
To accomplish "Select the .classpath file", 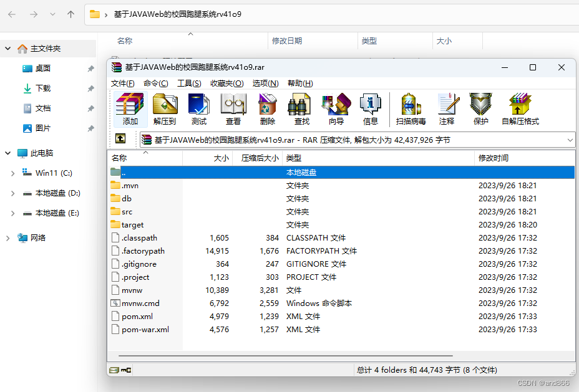I will point(341,238).
